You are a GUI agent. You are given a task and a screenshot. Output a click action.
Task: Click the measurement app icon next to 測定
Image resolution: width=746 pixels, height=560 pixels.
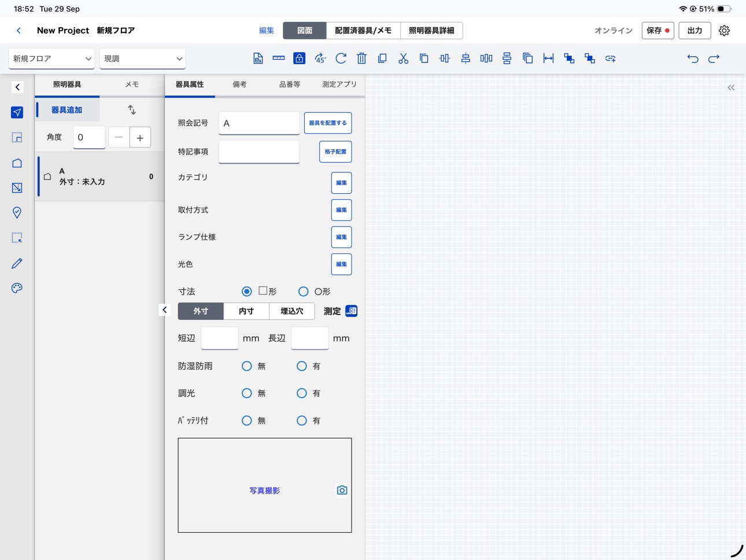[x=351, y=311]
